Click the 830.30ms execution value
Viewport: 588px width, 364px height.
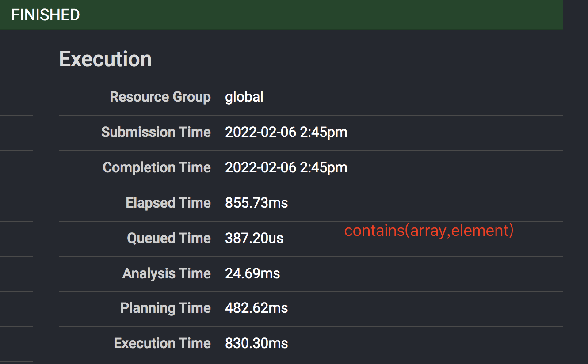256,343
